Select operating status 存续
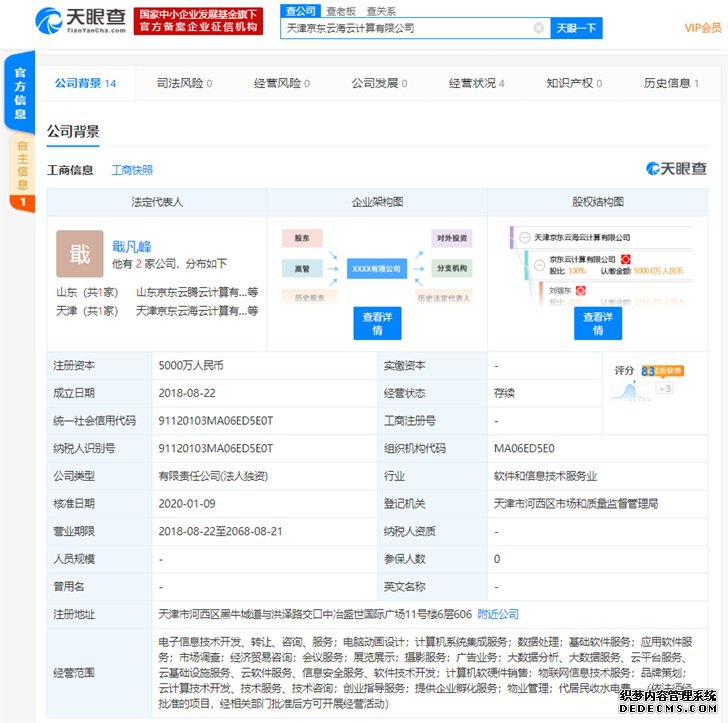This screenshot has height=723, width=728. (x=504, y=393)
